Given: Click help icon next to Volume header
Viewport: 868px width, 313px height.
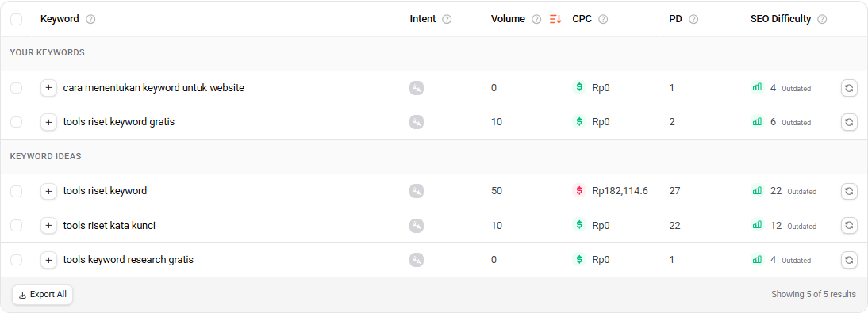Looking at the screenshot, I should tap(536, 19).
